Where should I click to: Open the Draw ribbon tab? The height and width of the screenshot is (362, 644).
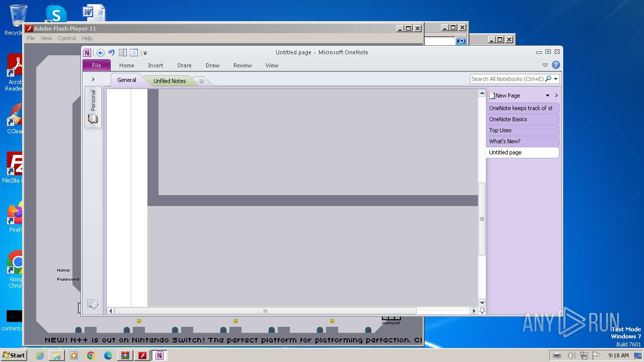[x=213, y=65]
